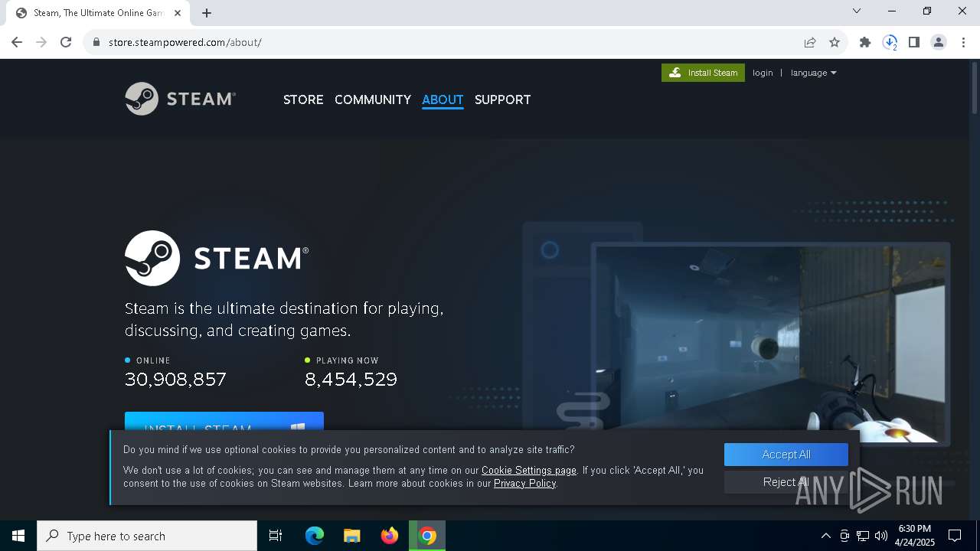Show hidden system tray icons
980x551 pixels.
[825, 536]
